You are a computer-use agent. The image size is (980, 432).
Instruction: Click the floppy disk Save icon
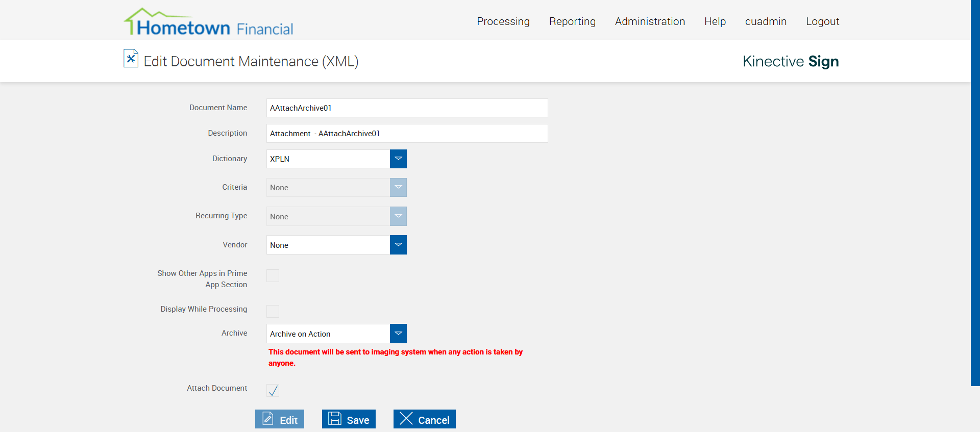pos(335,419)
